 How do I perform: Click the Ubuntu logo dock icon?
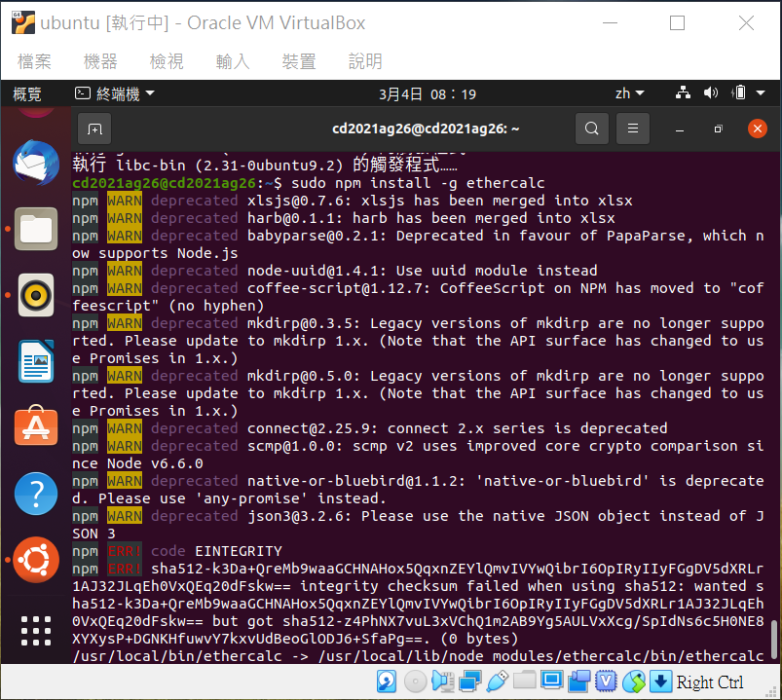pos(36,560)
